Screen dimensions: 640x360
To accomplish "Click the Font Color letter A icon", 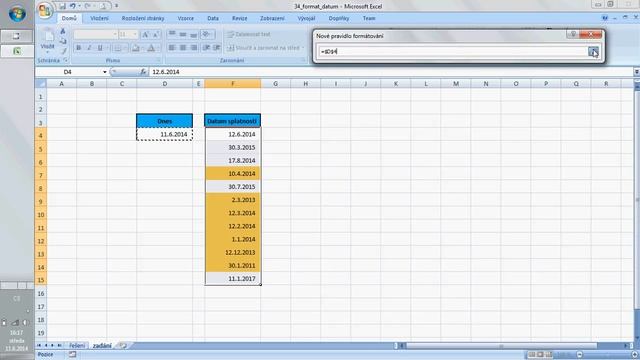I will 151,48.
